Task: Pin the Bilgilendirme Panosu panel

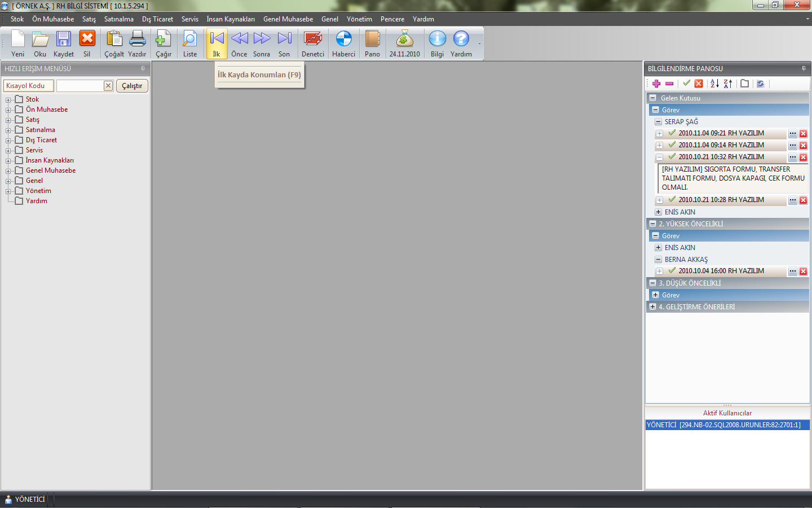Action: point(804,68)
